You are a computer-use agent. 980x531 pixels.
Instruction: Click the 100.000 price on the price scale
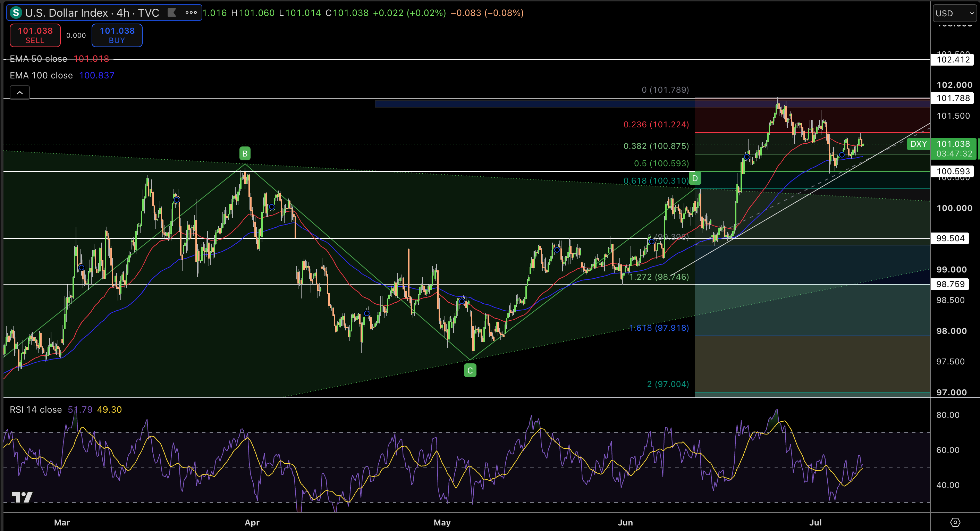coord(955,208)
